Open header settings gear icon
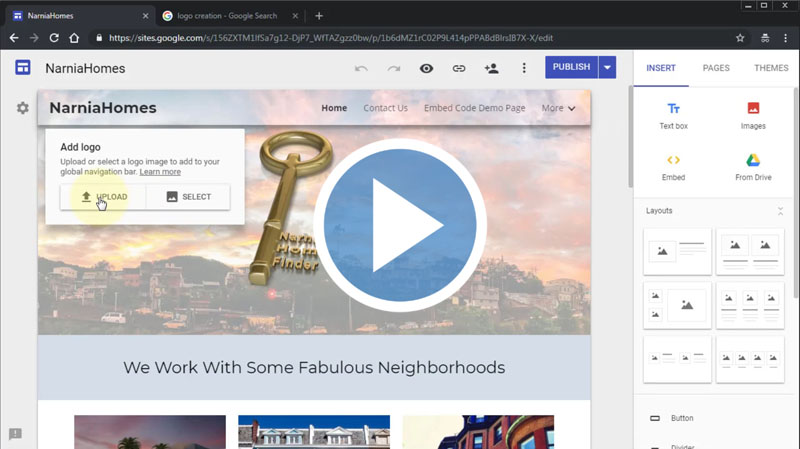800x449 pixels. coord(22,108)
